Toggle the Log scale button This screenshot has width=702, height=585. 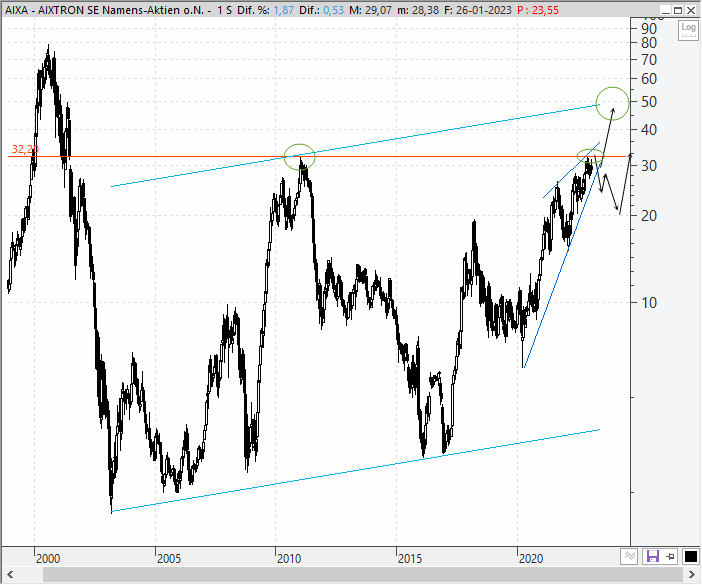688,30
